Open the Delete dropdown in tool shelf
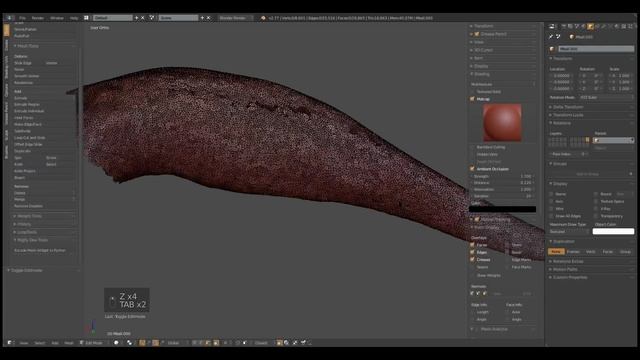The width and height of the screenshot is (640, 360). click(x=44, y=193)
